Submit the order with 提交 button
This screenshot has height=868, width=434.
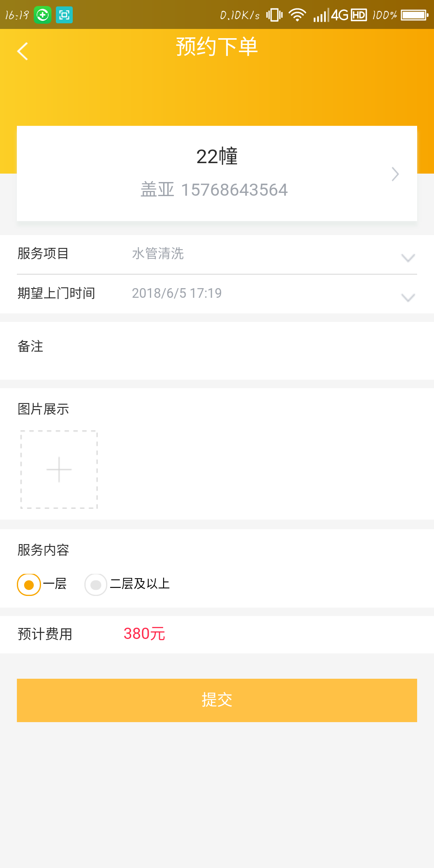[217, 700]
